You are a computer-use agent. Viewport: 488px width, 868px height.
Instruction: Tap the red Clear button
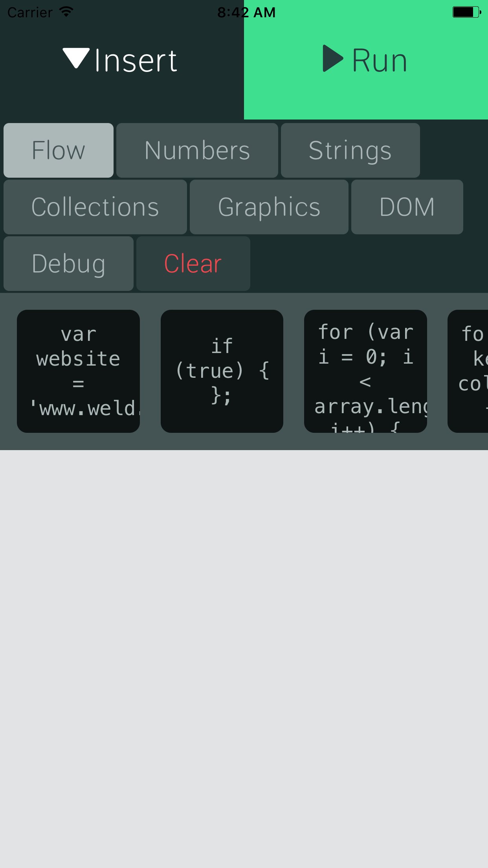point(193,263)
